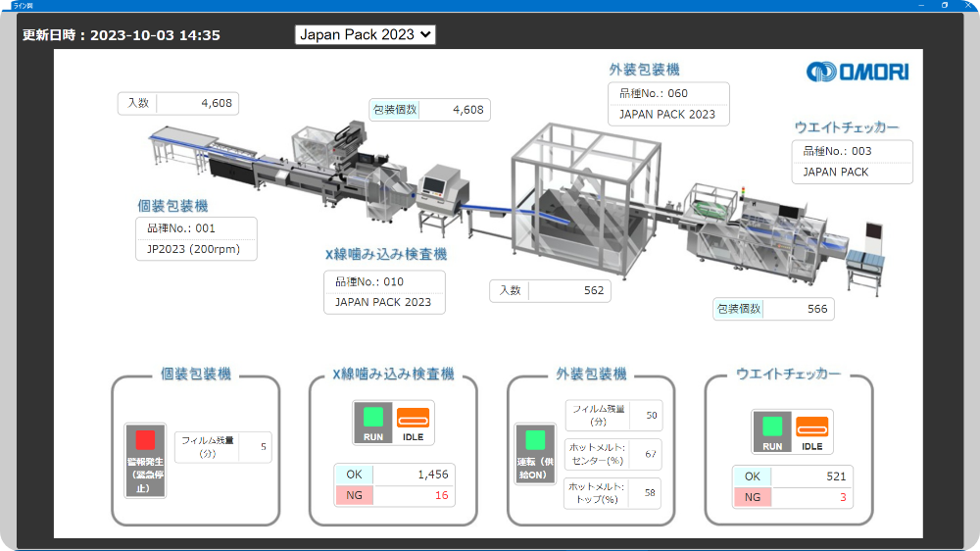Select the 入数 562 value box
980x551 pixels.
pos(550,290)
